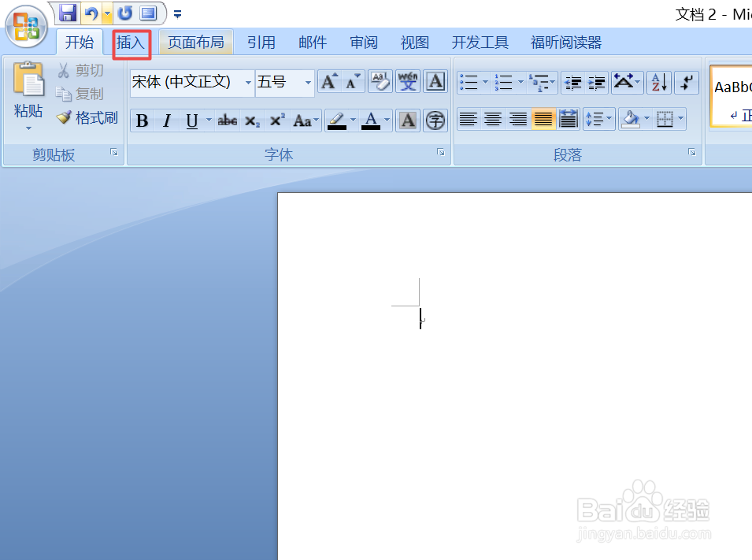This screenshot has height=560, width=752.
Task: Undo the last action
Action: point(91,13)
